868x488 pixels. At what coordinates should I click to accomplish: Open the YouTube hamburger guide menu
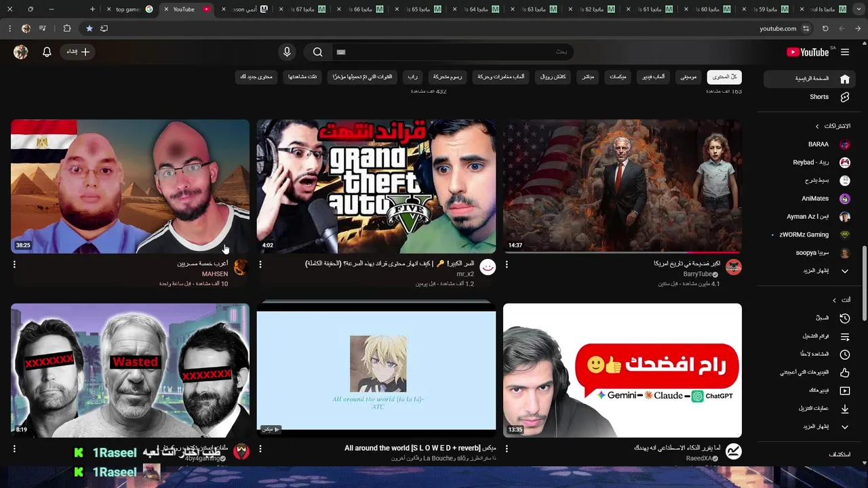[x=845, y=52]
